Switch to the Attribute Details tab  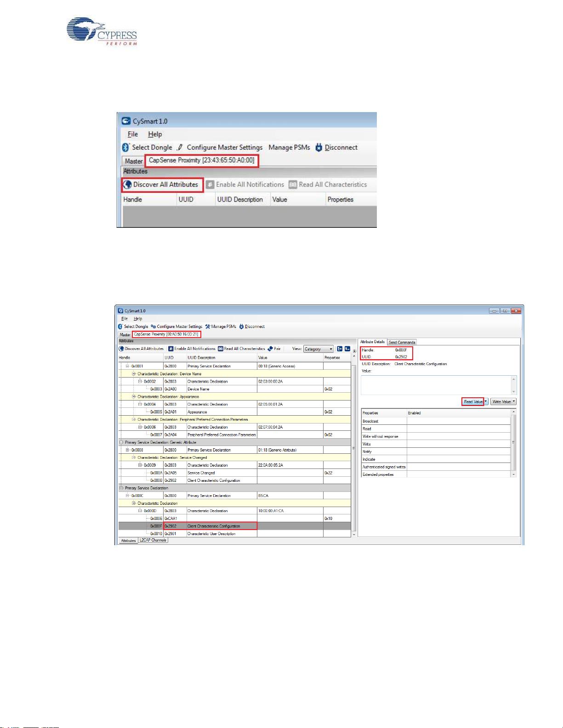(x=373, y=342)
